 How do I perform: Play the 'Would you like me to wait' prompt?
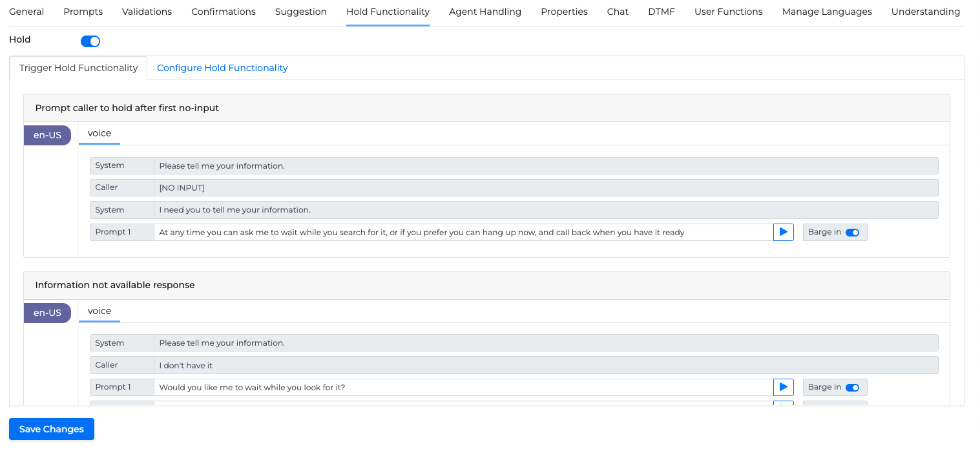coord(783,387)
